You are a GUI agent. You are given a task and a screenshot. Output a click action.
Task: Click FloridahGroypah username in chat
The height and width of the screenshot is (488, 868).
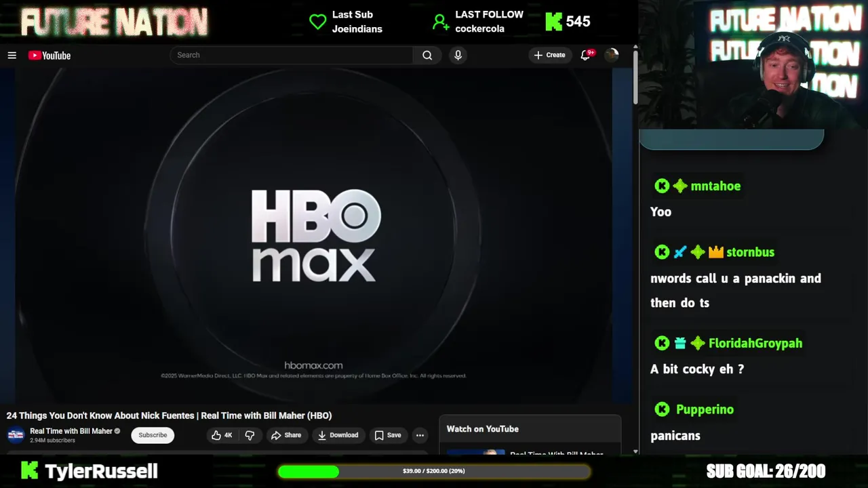click(x=755, y=343)
